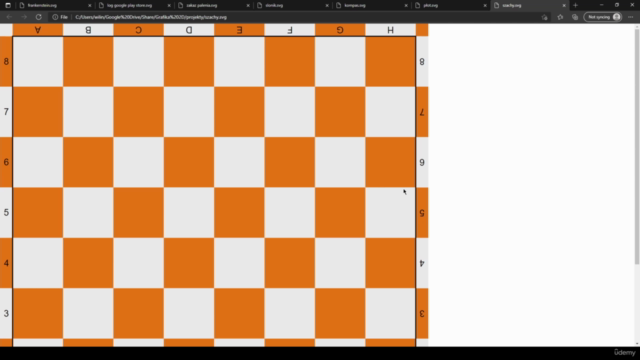Select chessboard square D4
This screenshot has width=640, height=360.
coord(189,263)
